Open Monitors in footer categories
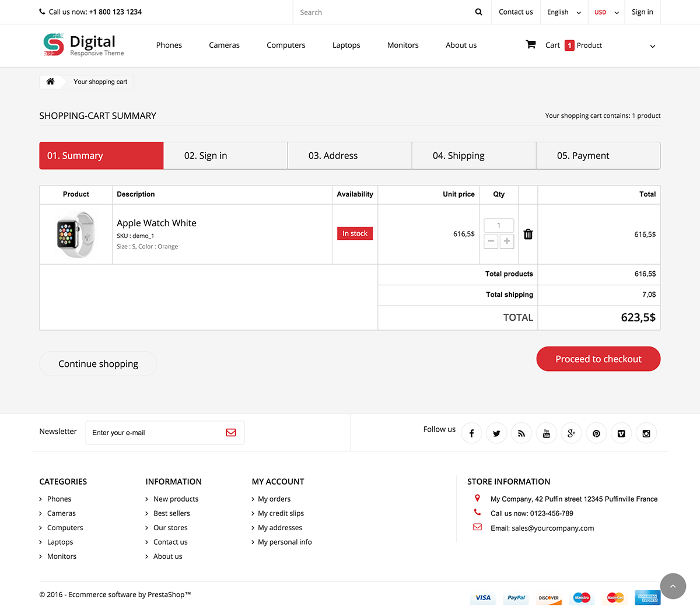The width and height of the screenshot is (700, 613). coord(62,556)
